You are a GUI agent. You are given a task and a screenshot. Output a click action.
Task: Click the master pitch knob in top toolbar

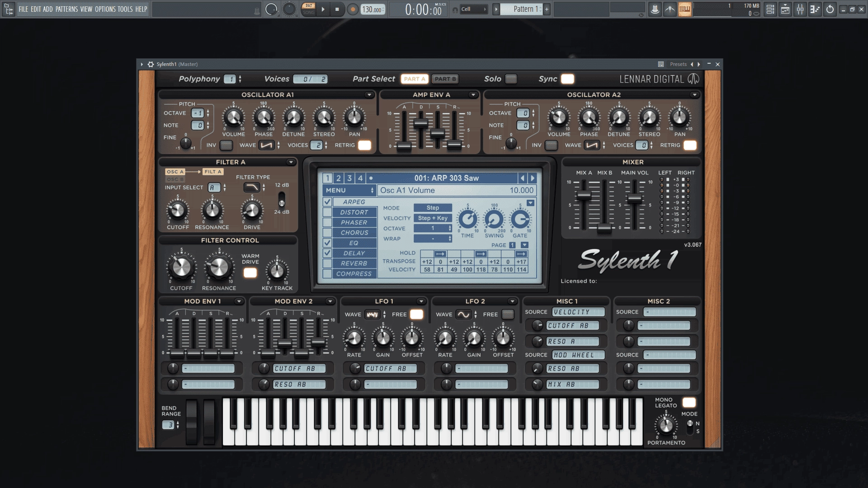coord(289,9)
